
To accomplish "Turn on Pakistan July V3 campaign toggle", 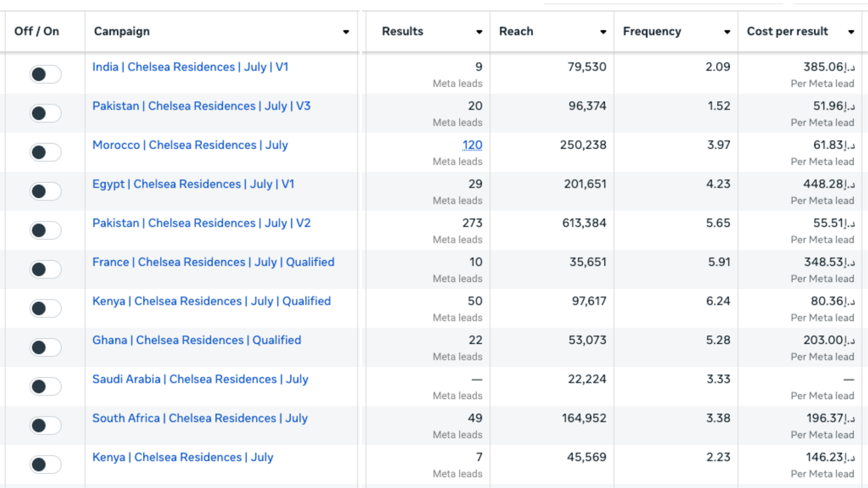I will (45, 113).
